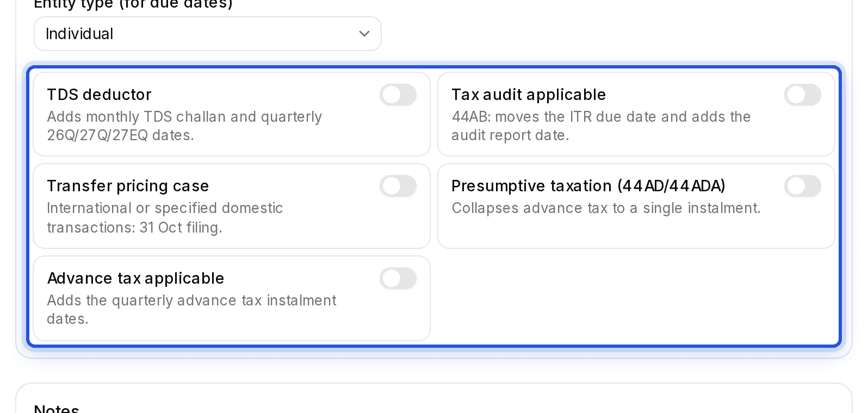Image resolution: width=868 pixels, height=413 pixels.
Task: Select the 'TDS deductor' heading text
Action: point(99,95)
